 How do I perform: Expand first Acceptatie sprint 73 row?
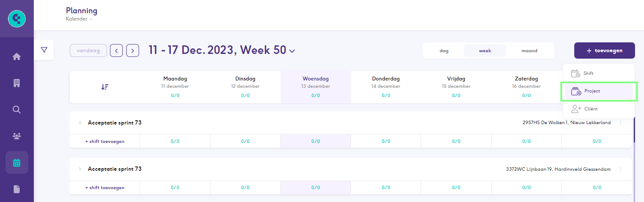[x=80, y=123]
